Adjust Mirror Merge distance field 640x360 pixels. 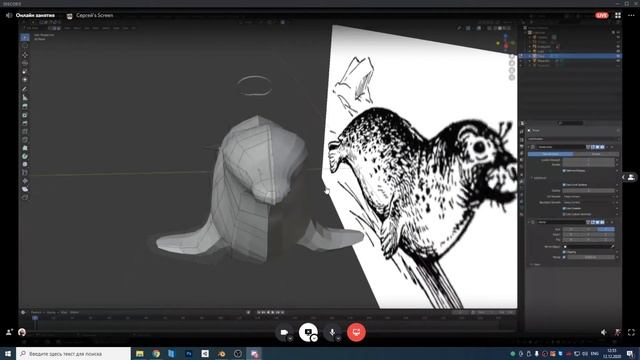point(591,257)
